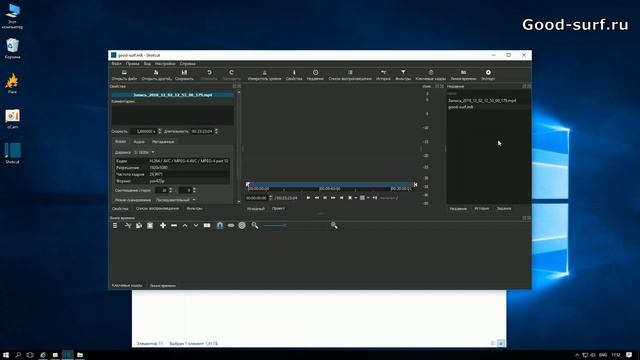Click the oCam desktop shortcut
The width and height of the screenshot is (640, 360).
tap(12, 119)
